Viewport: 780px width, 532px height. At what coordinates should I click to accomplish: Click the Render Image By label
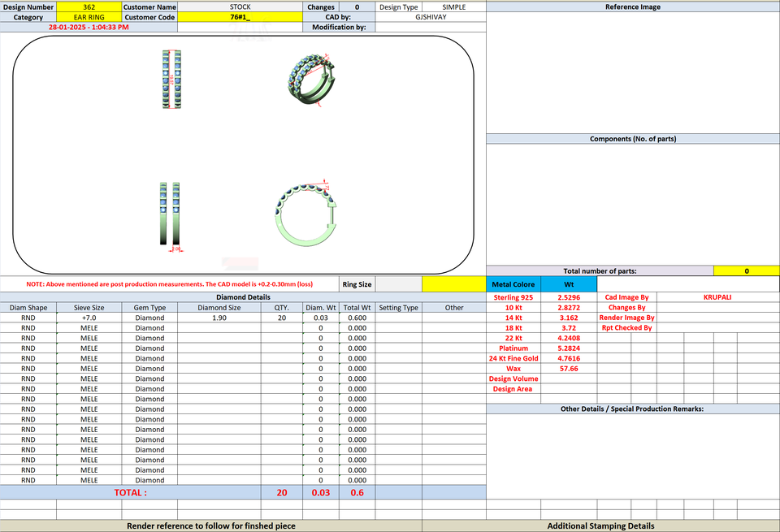(626, 318)
